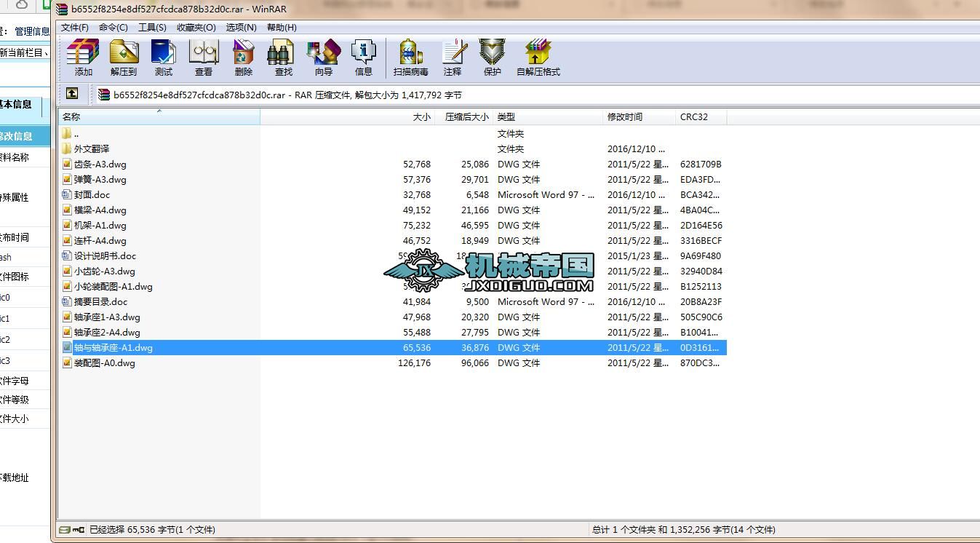This screenshot has width=980, height=543.
Task: Click the 齿条-A3.dwg file icon
Action: click(67, 164)
